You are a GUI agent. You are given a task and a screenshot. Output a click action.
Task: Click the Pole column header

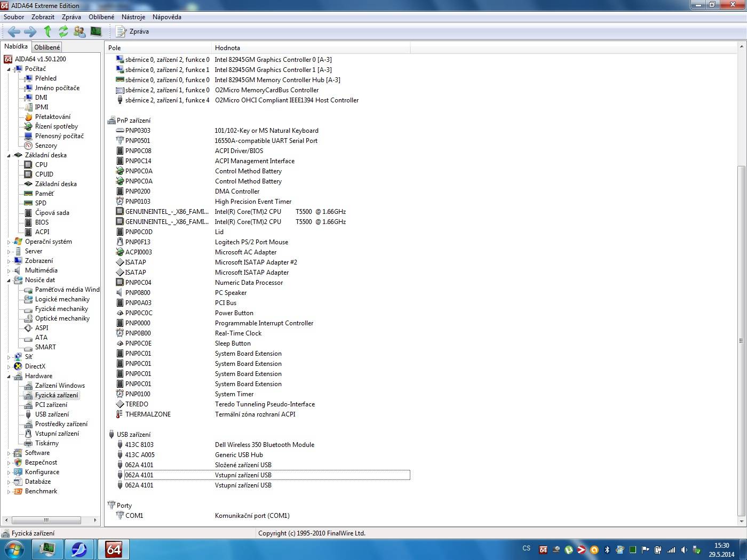tap(158, 48)
